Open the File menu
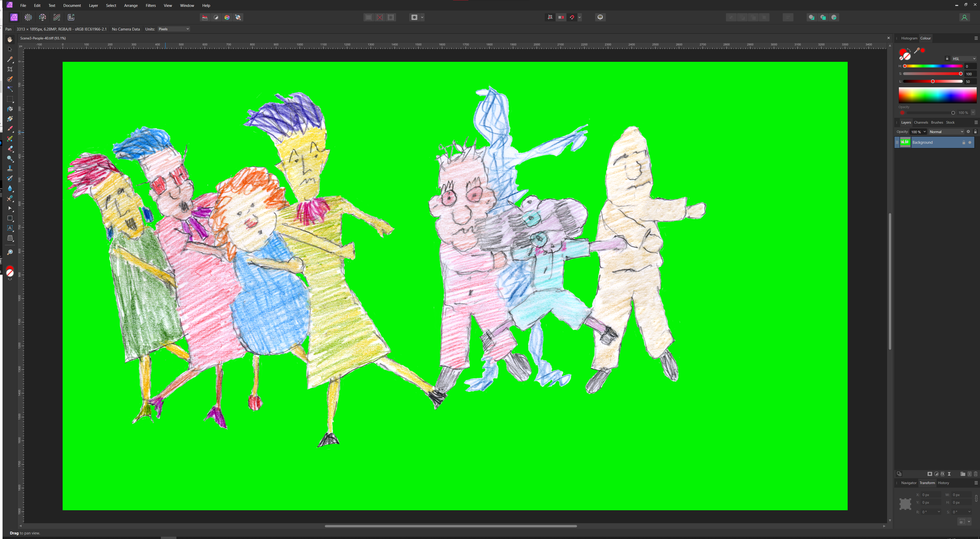Viewport: 980px width, 539px height. point(23,5)
